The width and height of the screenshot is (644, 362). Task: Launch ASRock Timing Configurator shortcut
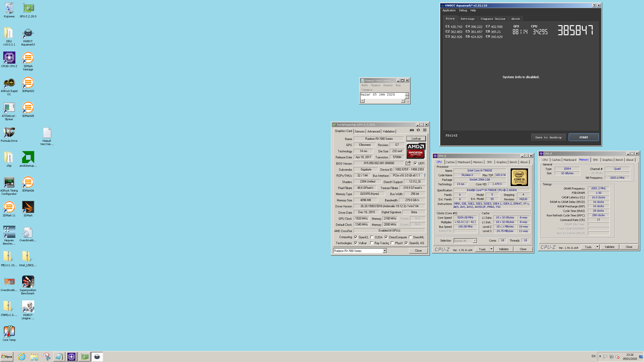9,186
